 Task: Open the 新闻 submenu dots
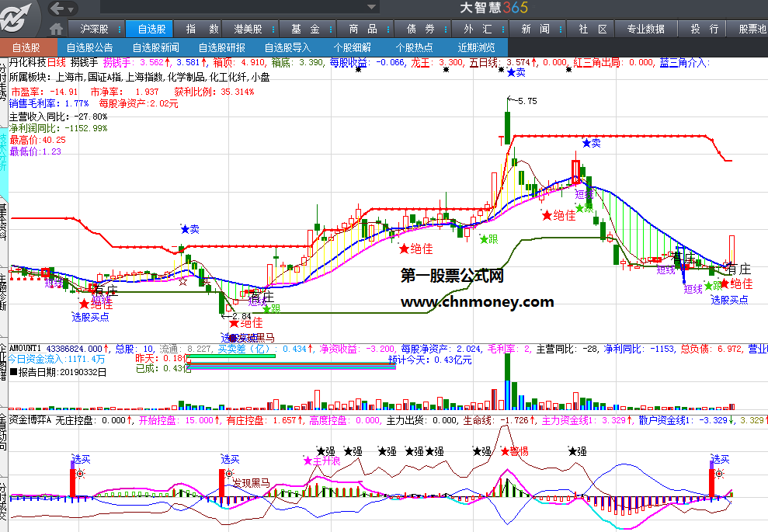(x=561, y=30)
